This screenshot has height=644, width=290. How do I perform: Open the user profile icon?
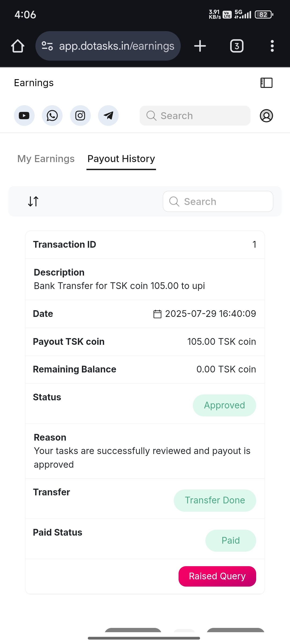pos(266,116)
